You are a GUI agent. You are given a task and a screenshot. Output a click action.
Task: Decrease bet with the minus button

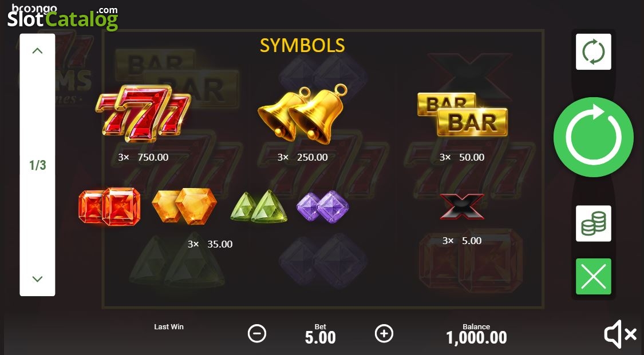click(257, 334)
